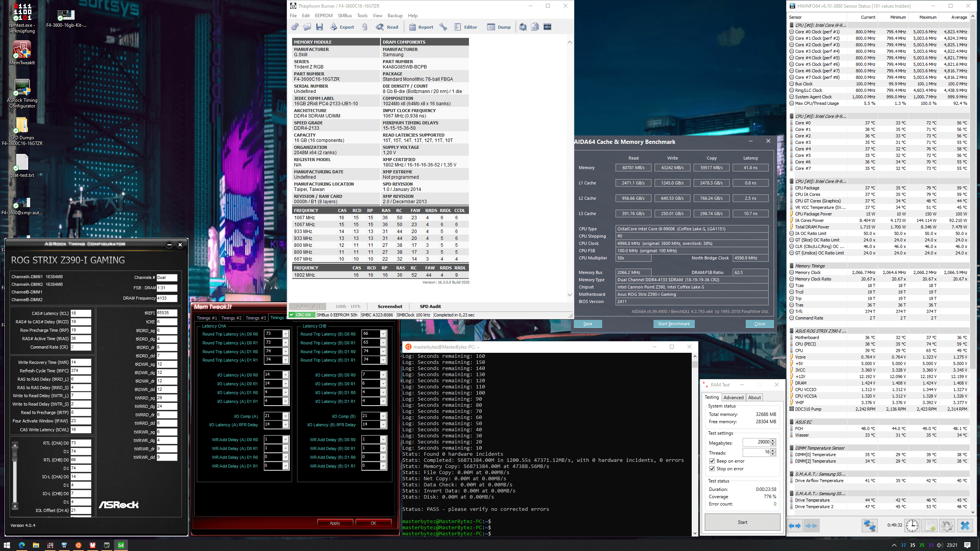This screenshot has height=551, width=980.
Task: Click the open folder icon in Thaiphoon Burner
Action: pos(307,27)
